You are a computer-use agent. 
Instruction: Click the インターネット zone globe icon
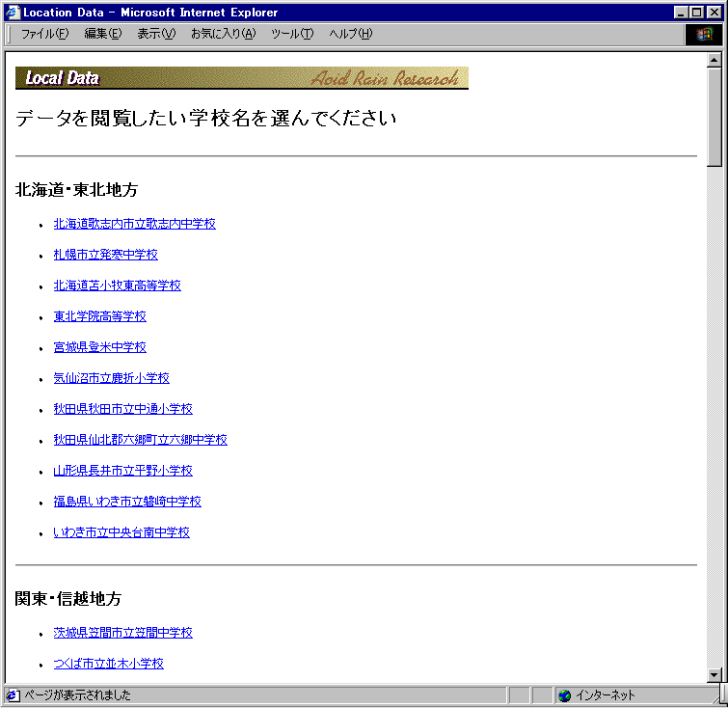[565, 695]
